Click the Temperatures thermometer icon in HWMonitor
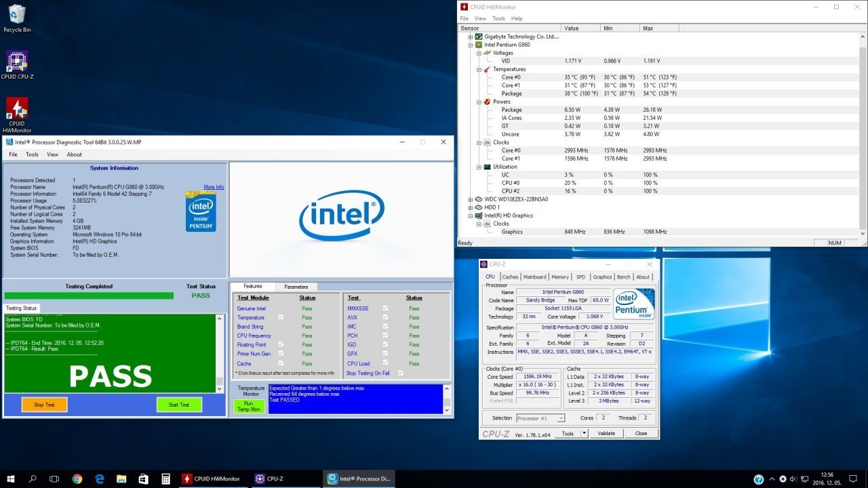The image size is (868, 488). [487, 69]
